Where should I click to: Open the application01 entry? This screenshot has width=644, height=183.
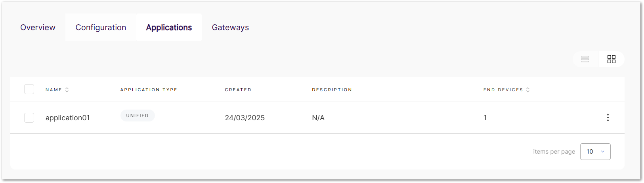[68, 118]
